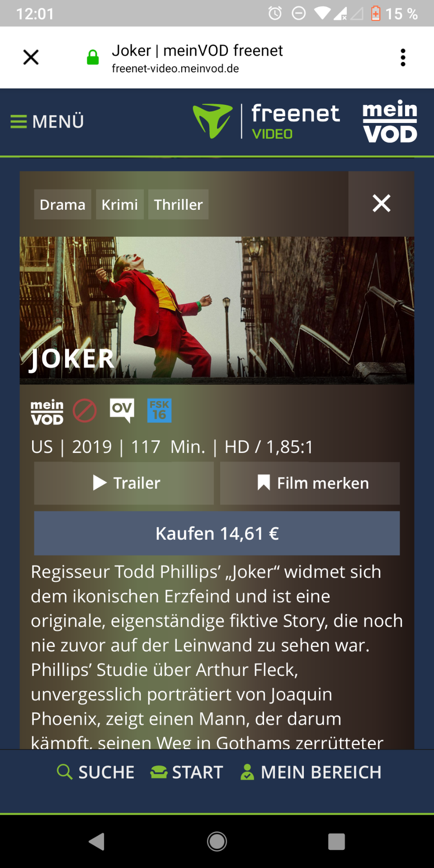The image size is (434, 868).
Task: Buy the film for 14,61 €
Action: tap(217, 533)
